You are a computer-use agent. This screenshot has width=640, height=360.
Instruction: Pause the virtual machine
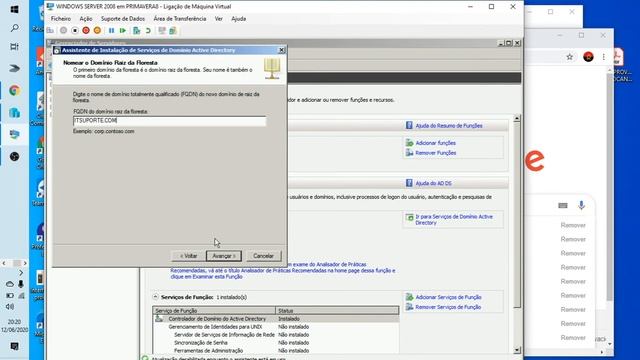coord(111,31)
